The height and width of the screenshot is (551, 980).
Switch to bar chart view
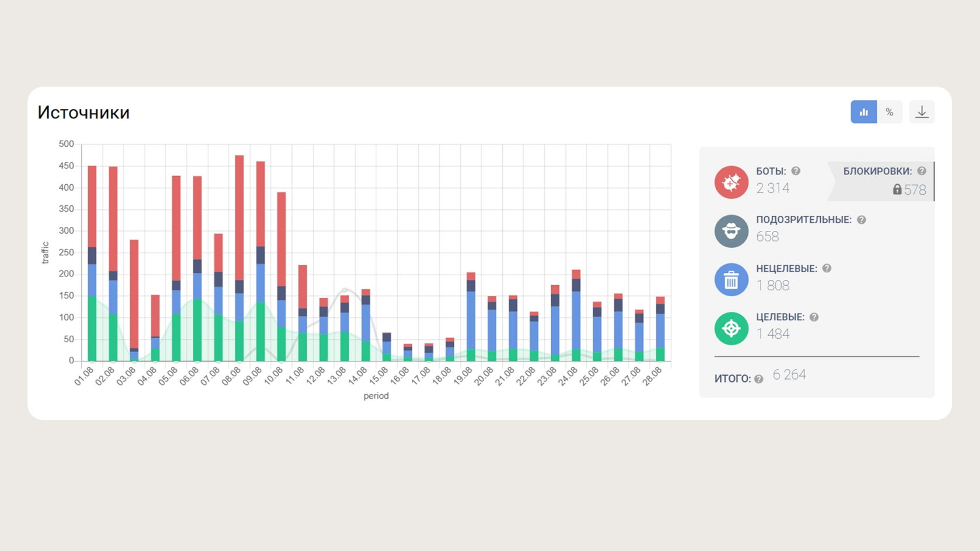863,112
